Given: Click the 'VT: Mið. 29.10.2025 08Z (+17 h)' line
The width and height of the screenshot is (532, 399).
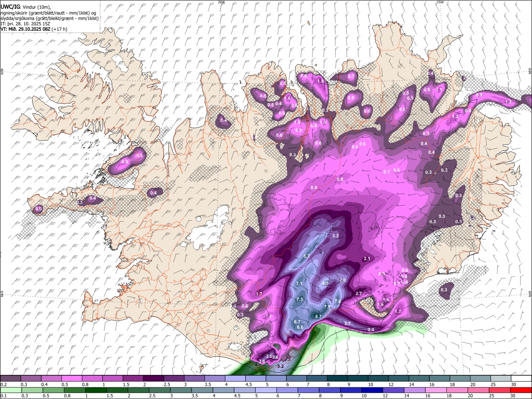Looking at the screenshot, I should click(34, 29).
